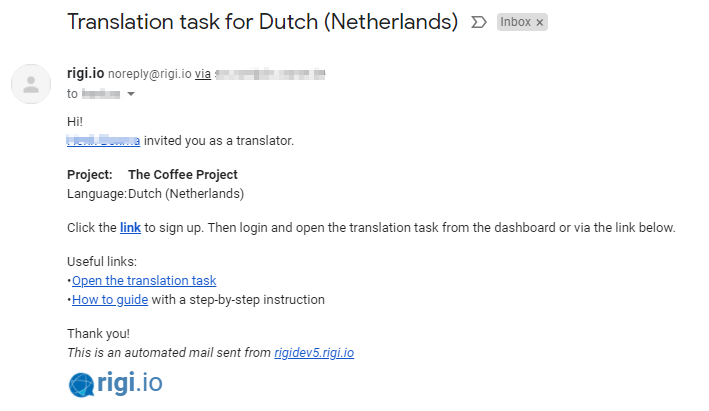
Task: Open the How to guide link
Action: 110,300
